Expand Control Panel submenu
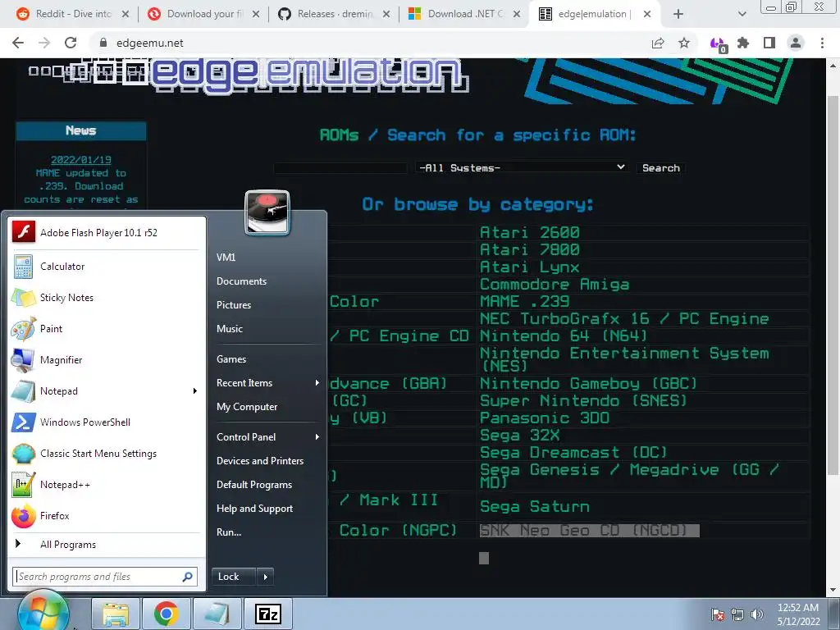The image size is (840, 630). [x=317, y=436]
